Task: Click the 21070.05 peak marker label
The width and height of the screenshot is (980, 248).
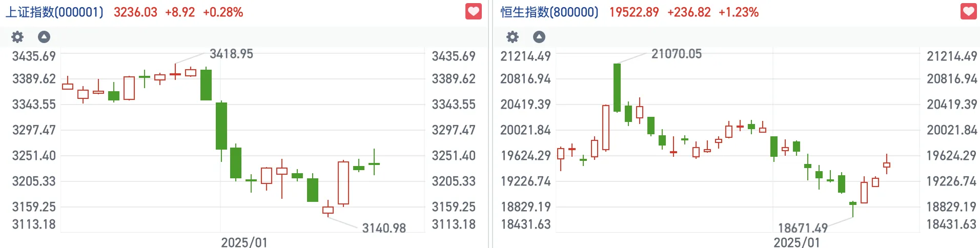Action: [x=676, y=54]
